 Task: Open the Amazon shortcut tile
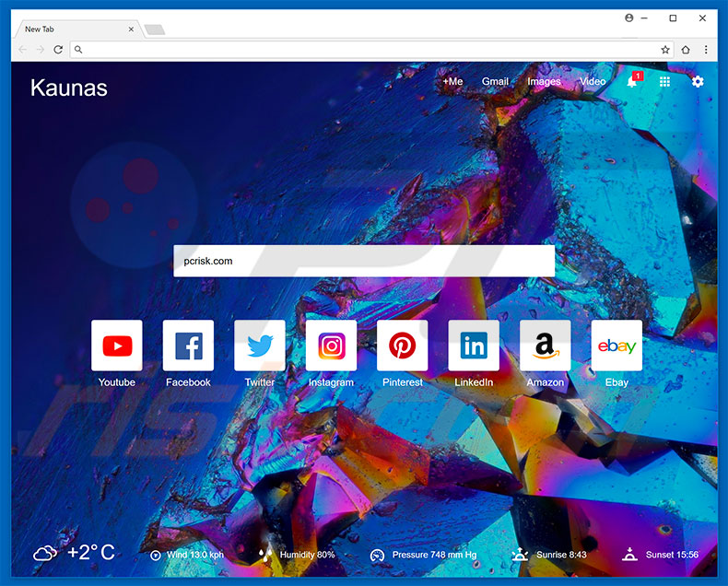click(x=546, y=346)
